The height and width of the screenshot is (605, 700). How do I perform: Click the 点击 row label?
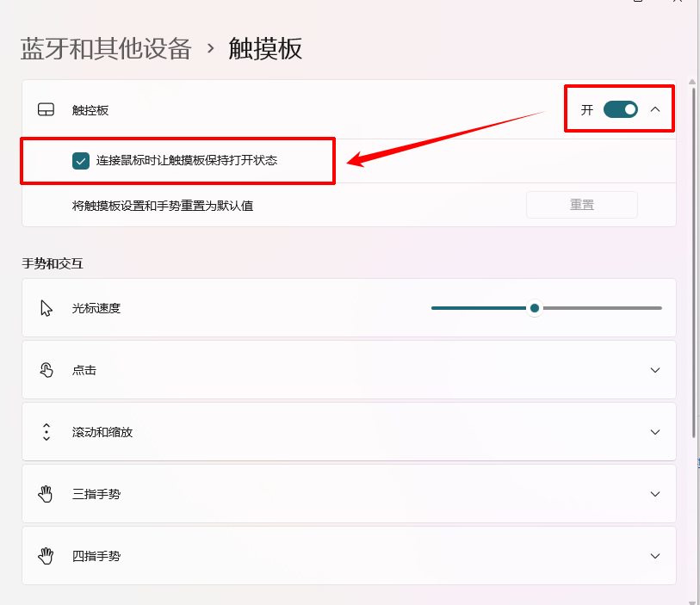pyautogui.click(x=84, y=370)
